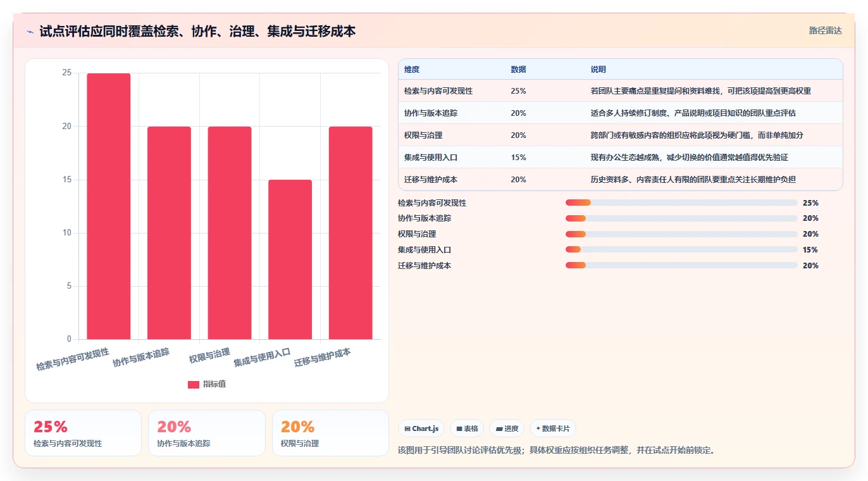
Task: Click the 协作与版本追踪 bar in the chart
Action: click(169, 233)
